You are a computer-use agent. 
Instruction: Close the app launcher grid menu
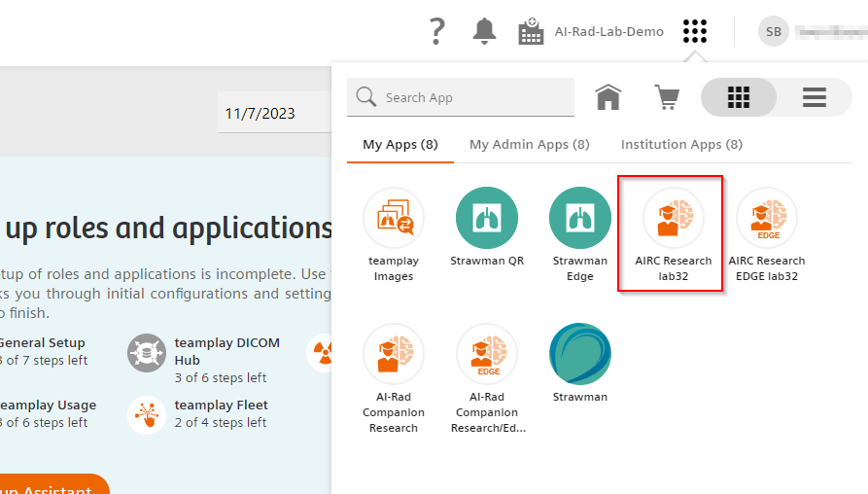tap(694, 31)
